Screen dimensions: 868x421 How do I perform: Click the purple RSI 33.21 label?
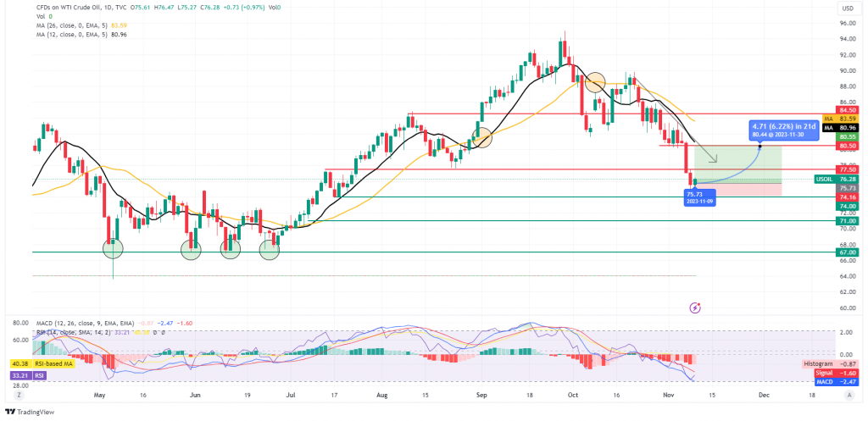point(28,375)
